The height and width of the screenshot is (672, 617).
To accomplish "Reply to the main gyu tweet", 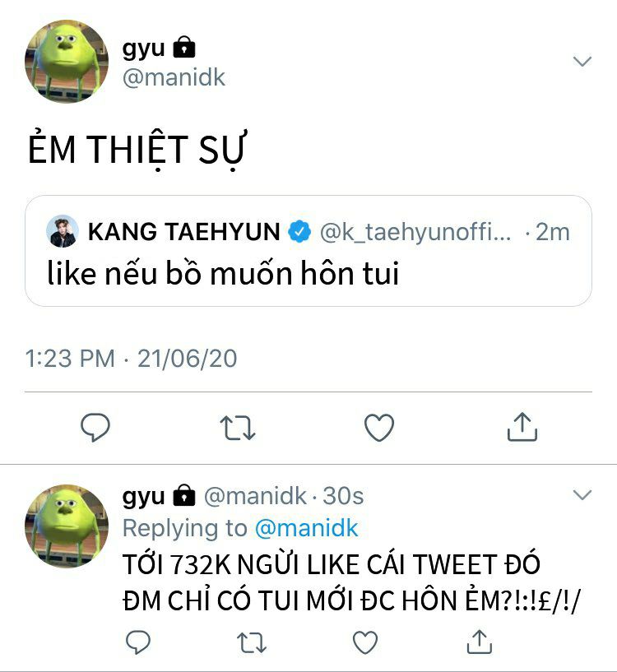I will click(95, 427).
